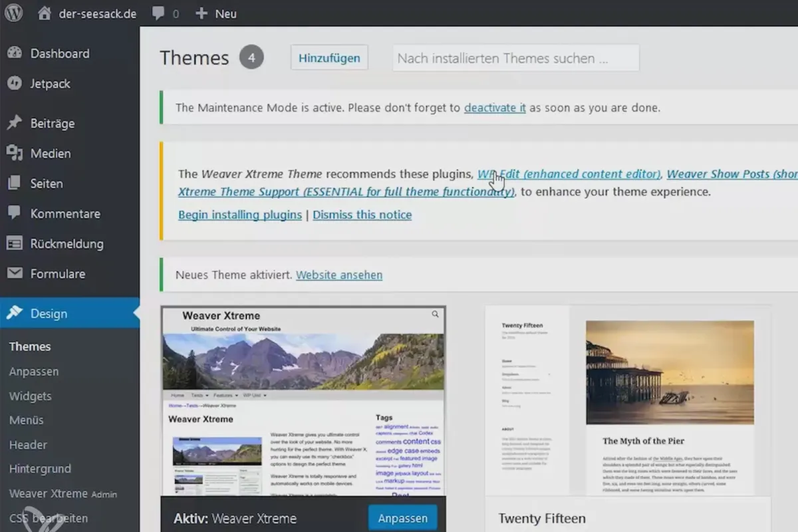Click the Twenty Fifteen theme name

542,518
